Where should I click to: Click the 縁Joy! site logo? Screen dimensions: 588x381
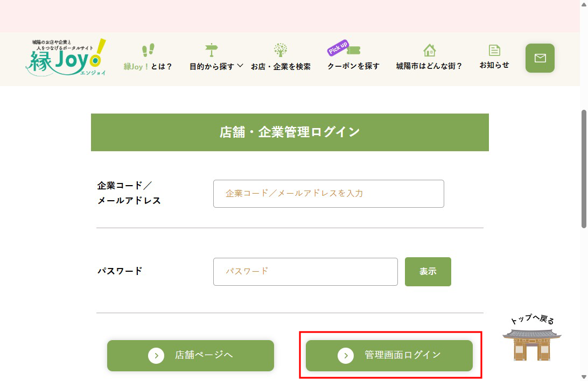pos(65,58)
